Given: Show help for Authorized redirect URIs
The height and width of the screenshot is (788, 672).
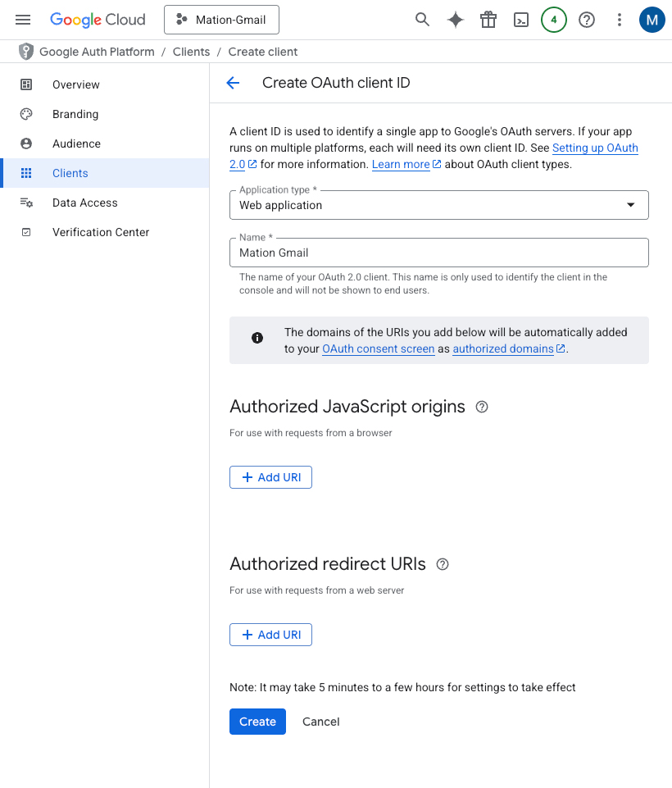Looking at the screenshot, I should (x=443, y=564).
